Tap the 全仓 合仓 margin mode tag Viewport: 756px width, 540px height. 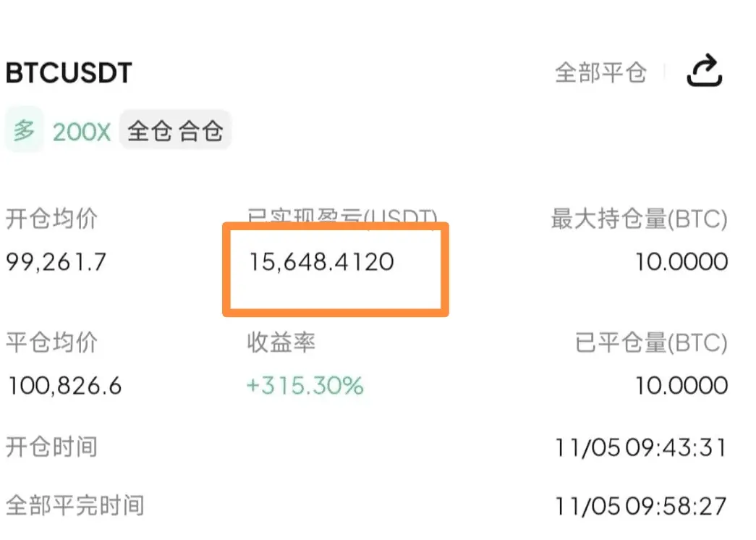click(175, 131)
